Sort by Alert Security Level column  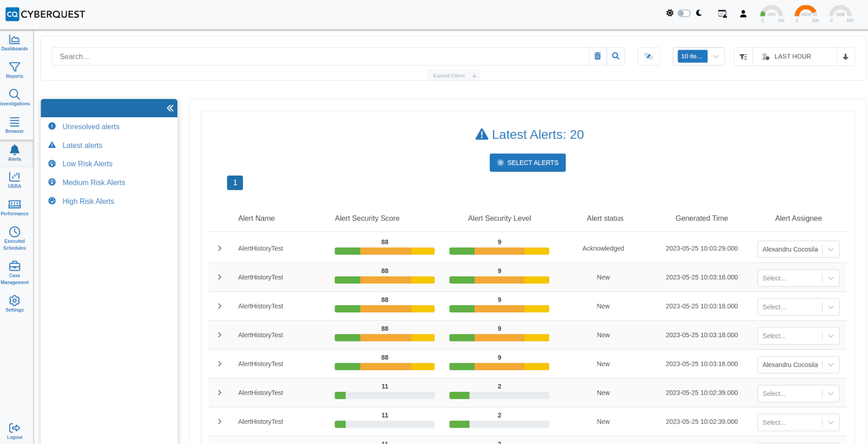[x=499, y=218]
